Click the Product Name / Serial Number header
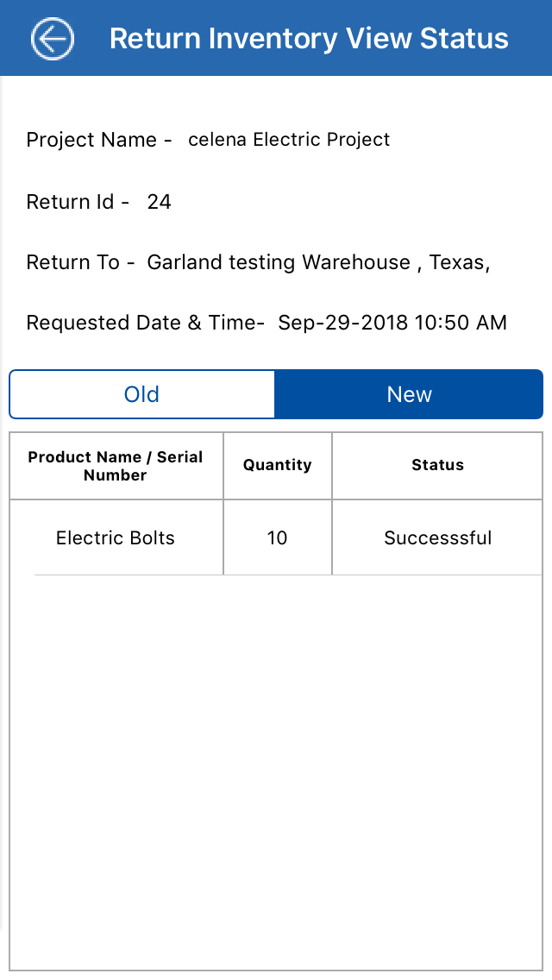 point(116,466)
